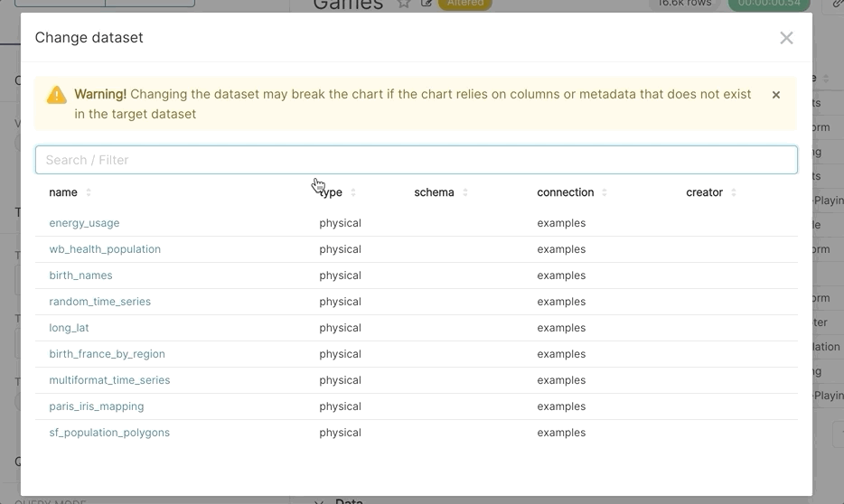Click the star favorite icon behind dialog
The height and width of the screenshot is (504, 844).
click(404, 4)
